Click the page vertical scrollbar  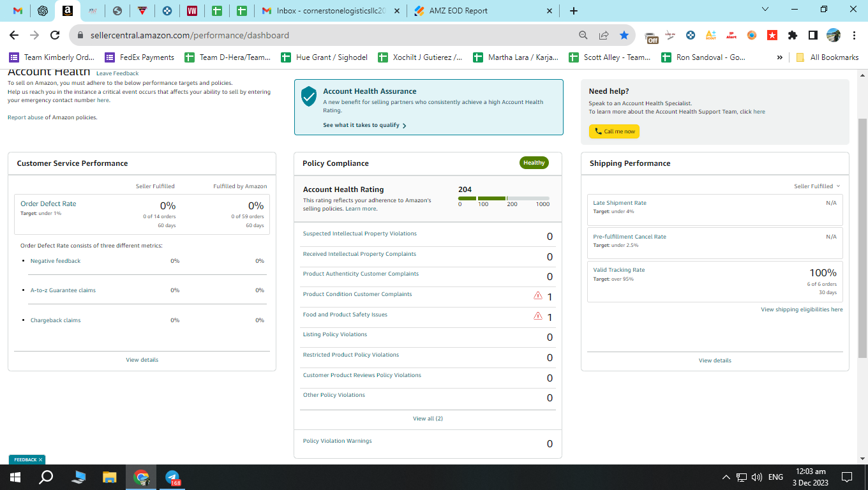tap(863, 237)
